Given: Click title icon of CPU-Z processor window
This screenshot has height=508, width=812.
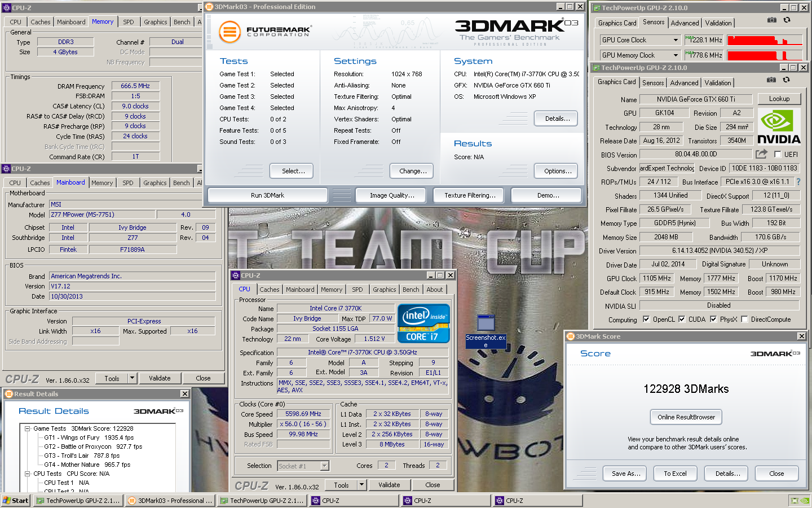Looking at the screenshot, I should click(x=236, y=275).
